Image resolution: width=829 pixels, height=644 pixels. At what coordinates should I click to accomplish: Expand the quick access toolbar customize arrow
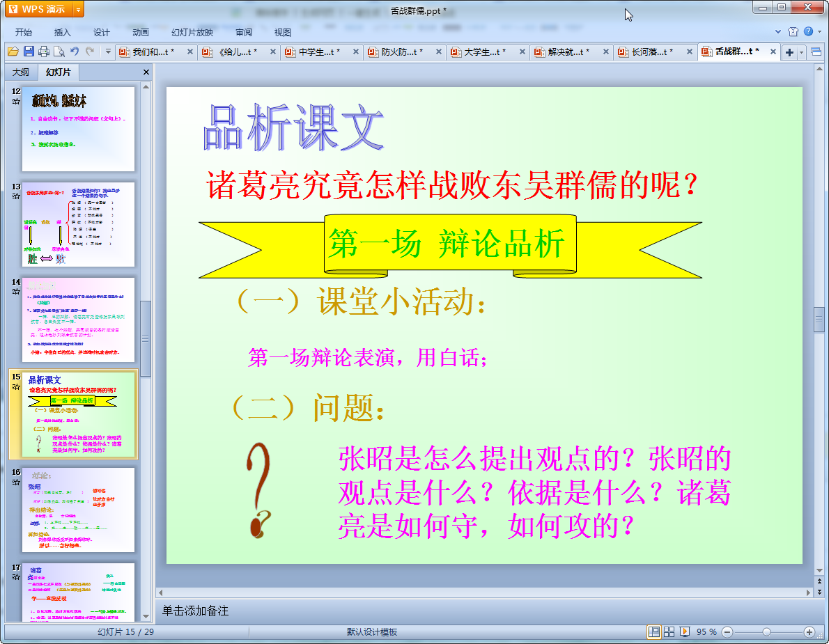108,52
